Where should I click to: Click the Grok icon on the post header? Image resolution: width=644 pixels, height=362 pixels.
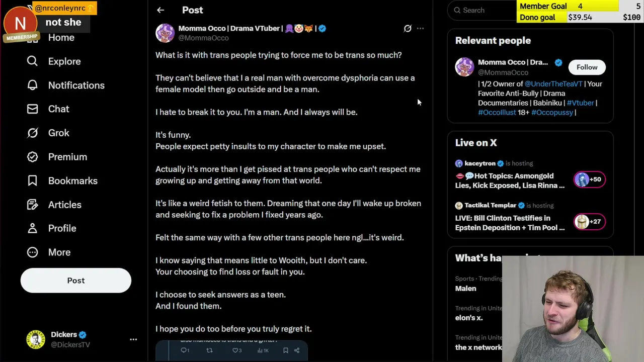pos(408,29)
